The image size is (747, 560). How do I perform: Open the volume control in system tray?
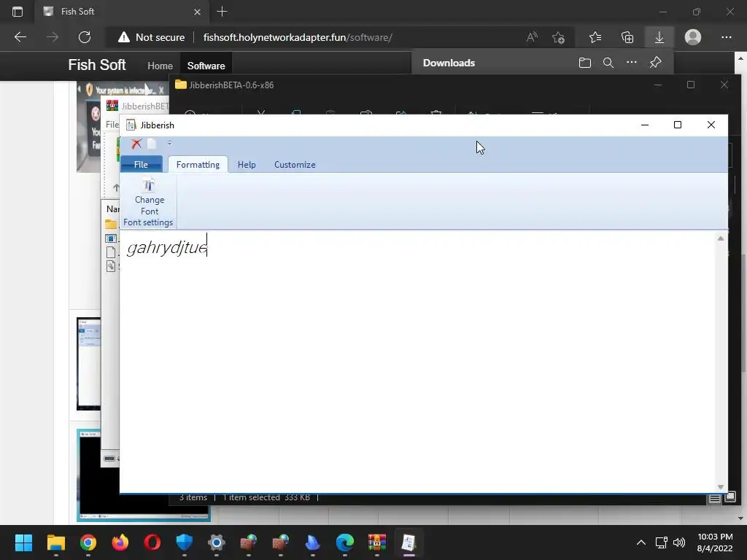[679, 542]
